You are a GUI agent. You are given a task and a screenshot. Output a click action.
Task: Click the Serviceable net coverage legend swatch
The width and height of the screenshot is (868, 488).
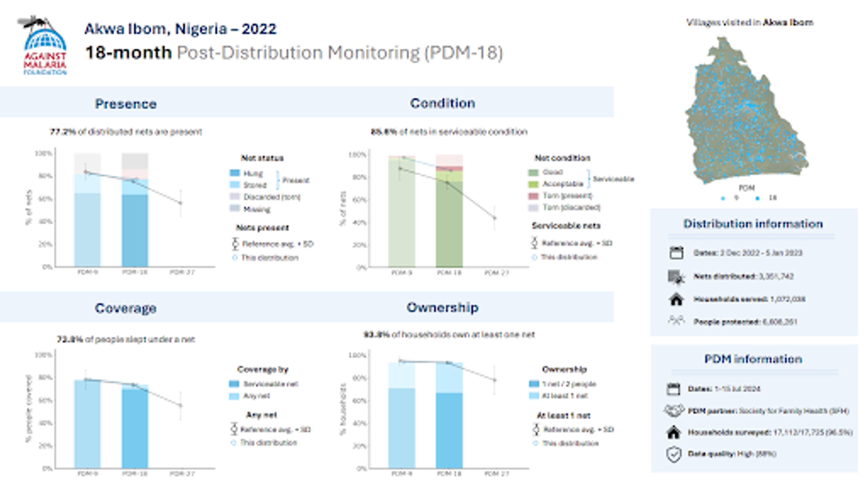pyautogui.click(x=234, y=384)
